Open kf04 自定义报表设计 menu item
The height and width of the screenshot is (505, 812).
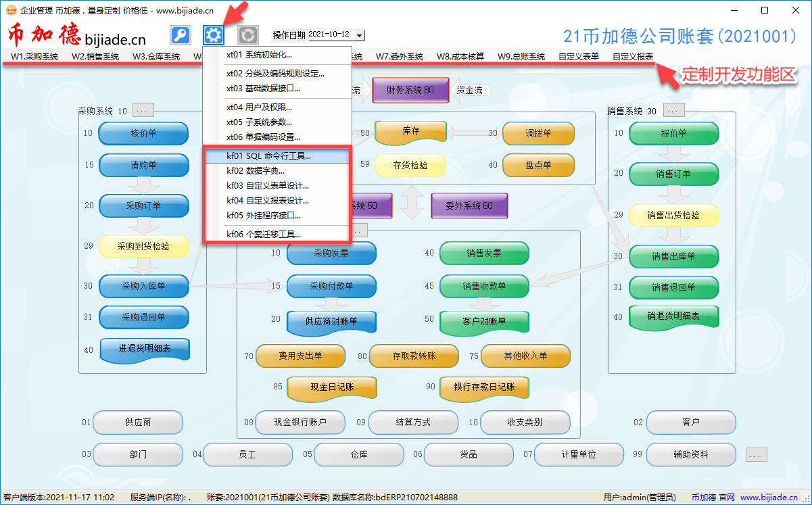coord(268,201)
